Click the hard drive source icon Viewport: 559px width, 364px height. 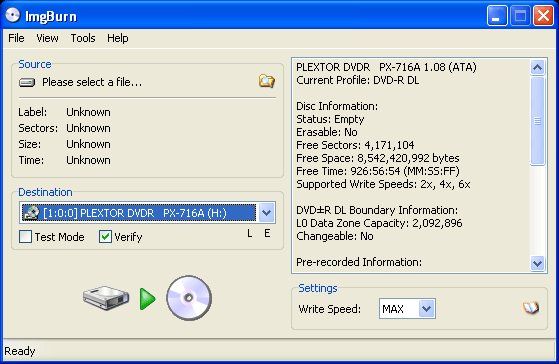point(106,298)
